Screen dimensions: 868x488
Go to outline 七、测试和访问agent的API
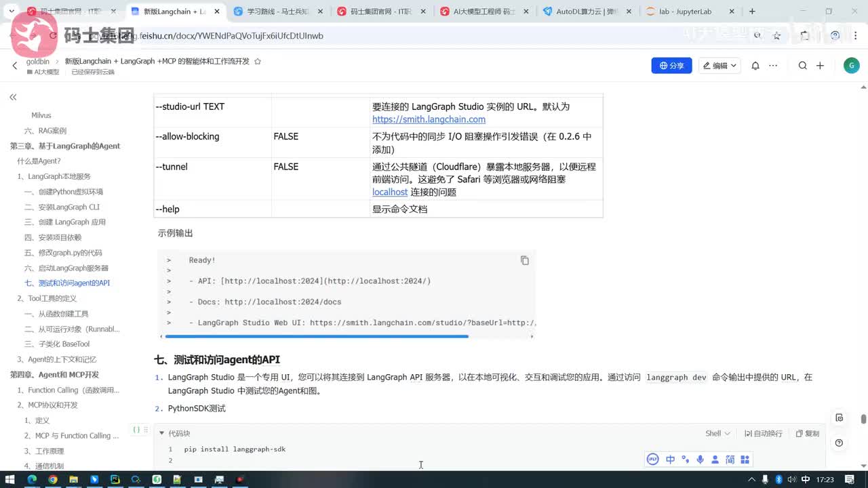click(x=67, y=283)
